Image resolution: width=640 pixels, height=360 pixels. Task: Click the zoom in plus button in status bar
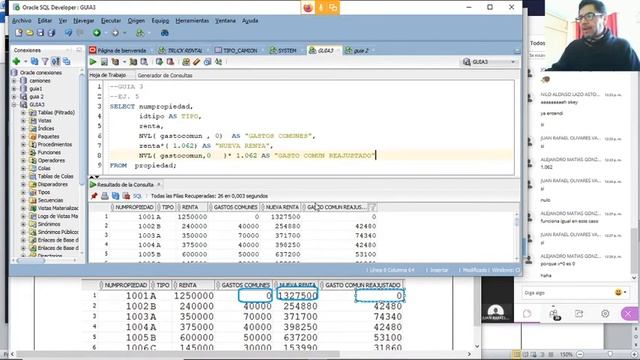[x=635, y=354]
